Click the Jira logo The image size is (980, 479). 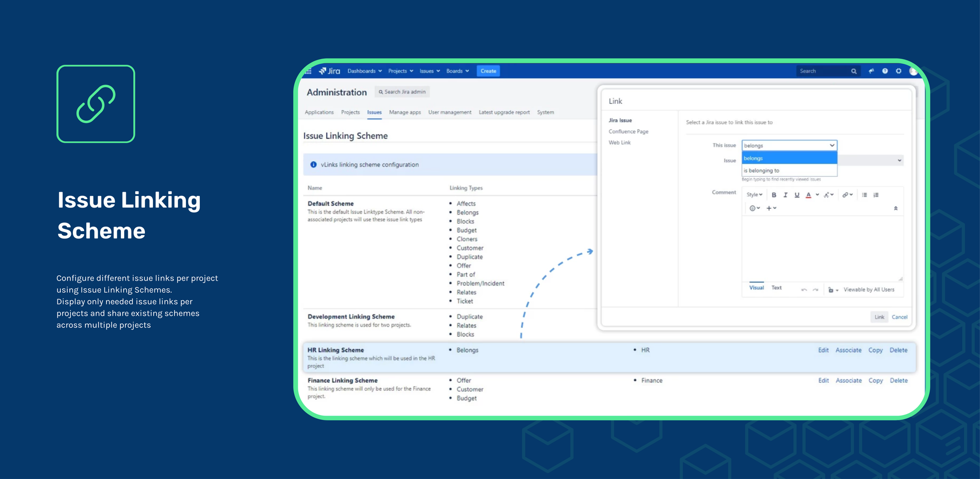tap(330, 71)
